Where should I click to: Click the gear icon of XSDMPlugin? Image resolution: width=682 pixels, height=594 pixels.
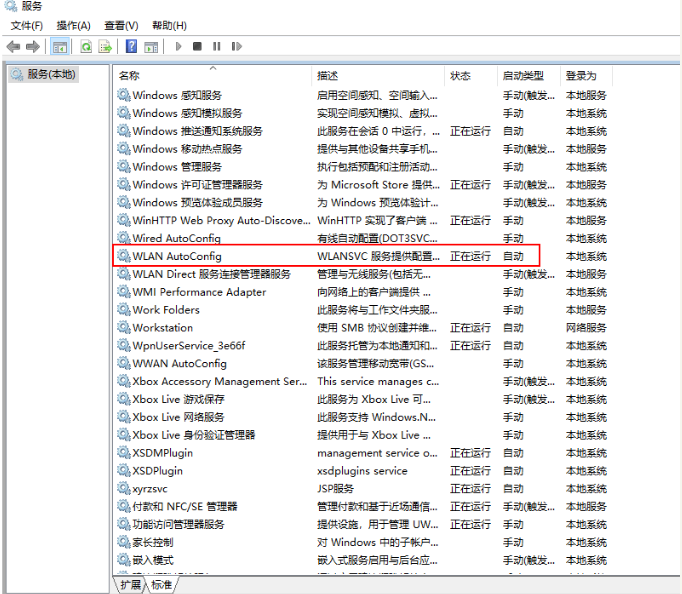click(x=124, y=452)
